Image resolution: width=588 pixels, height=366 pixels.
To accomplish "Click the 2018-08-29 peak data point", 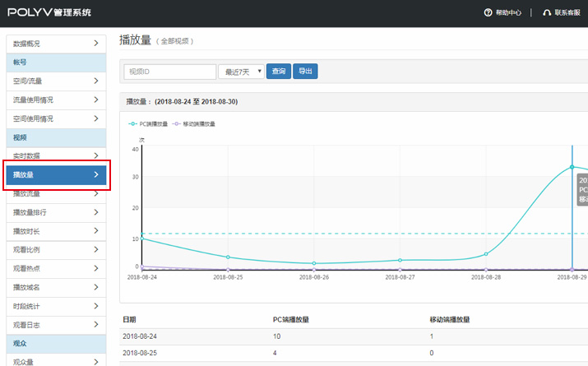I will tap(572, 167).
